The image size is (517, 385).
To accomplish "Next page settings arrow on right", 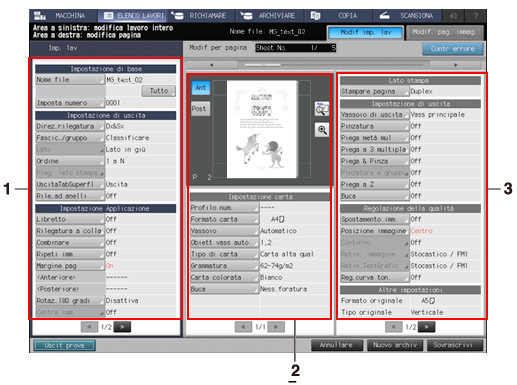I will point(427,327).
